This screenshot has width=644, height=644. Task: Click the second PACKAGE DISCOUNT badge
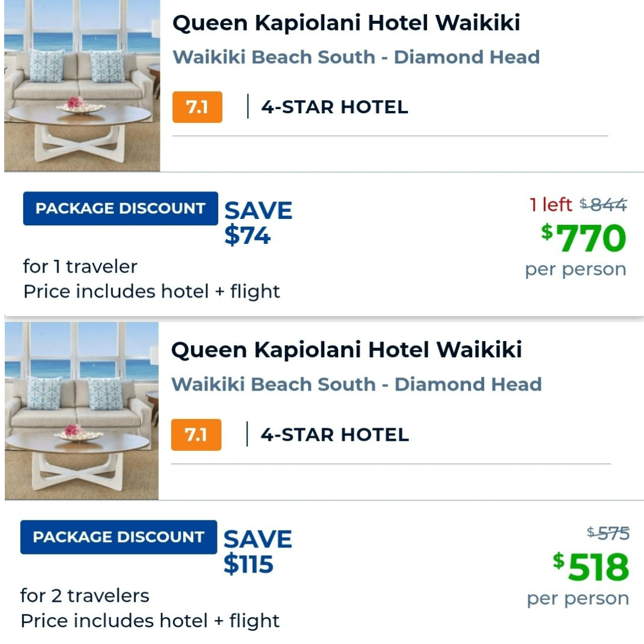tap(119, 537)
